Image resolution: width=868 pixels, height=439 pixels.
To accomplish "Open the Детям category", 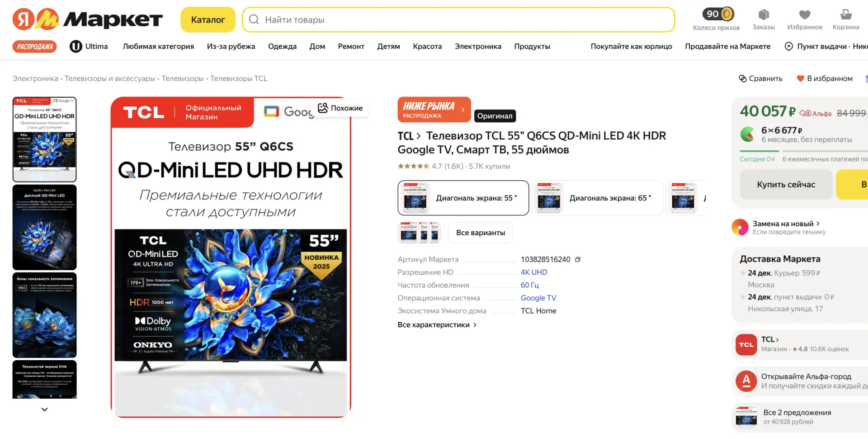I will tap(389, 46).
